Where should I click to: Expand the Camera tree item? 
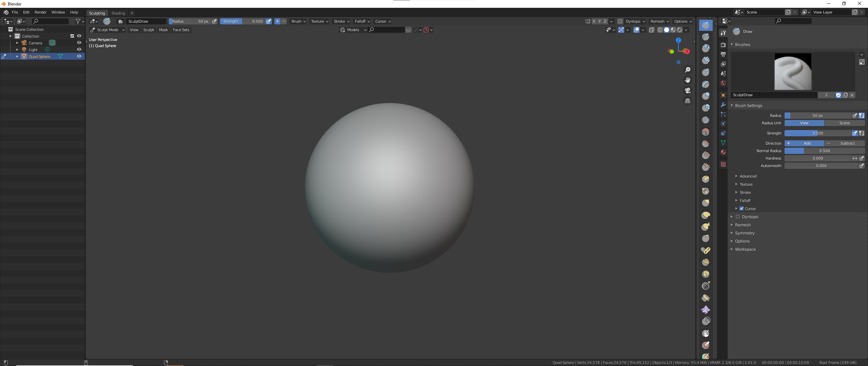coord(17,43)
